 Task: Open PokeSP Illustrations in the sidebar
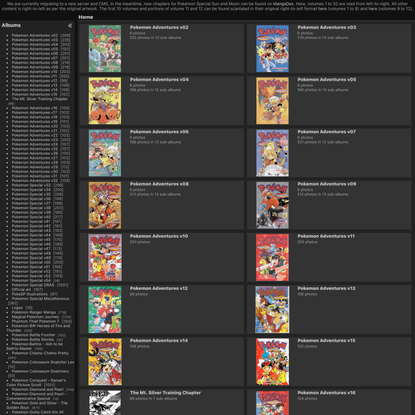pos(30,294)
